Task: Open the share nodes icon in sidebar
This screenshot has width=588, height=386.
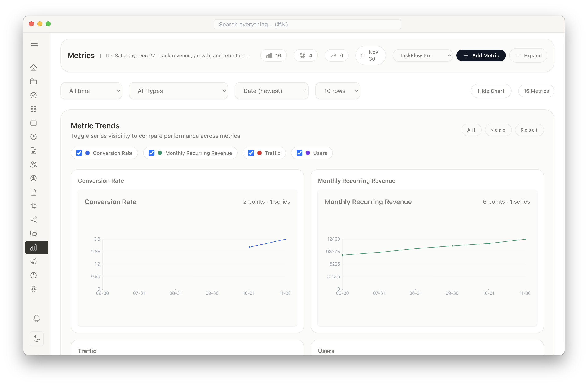Action: (x=34, y=220)
